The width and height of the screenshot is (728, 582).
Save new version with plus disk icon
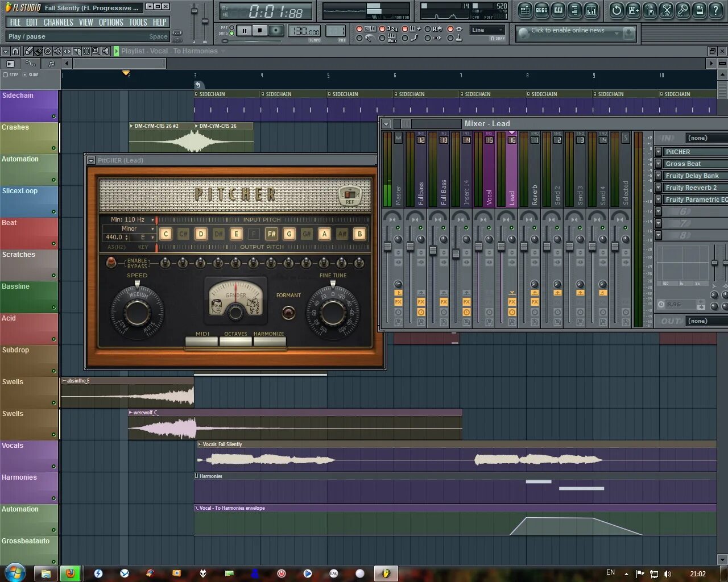(633, 10)
